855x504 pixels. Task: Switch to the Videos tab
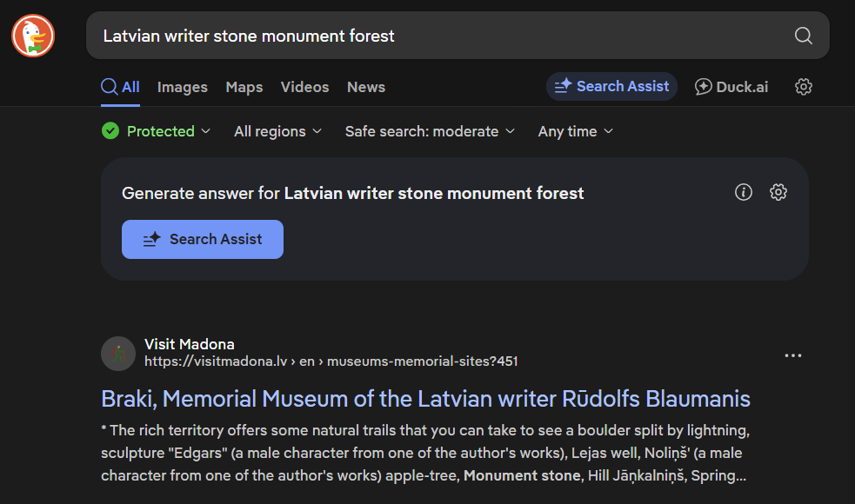click(304, 87)
